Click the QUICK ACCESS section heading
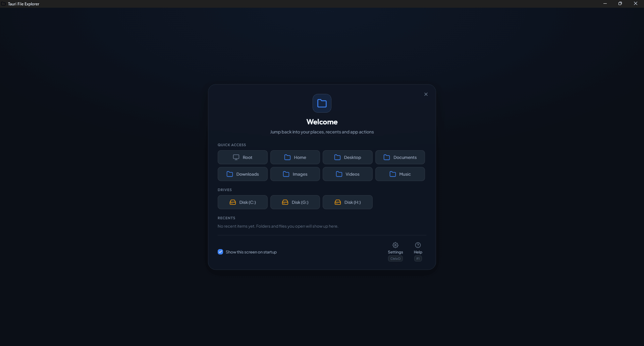644x346 pixels. coord(232,145)
